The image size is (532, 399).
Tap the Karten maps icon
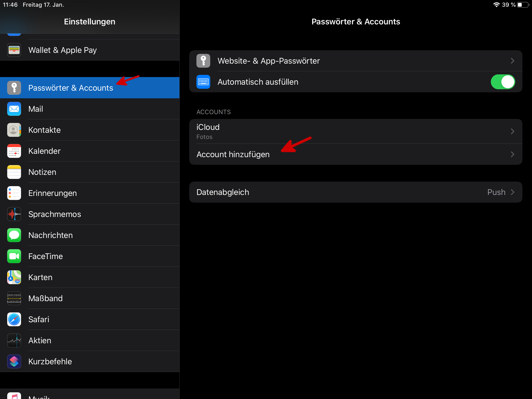pyautogui.click(x=14, y=277)
